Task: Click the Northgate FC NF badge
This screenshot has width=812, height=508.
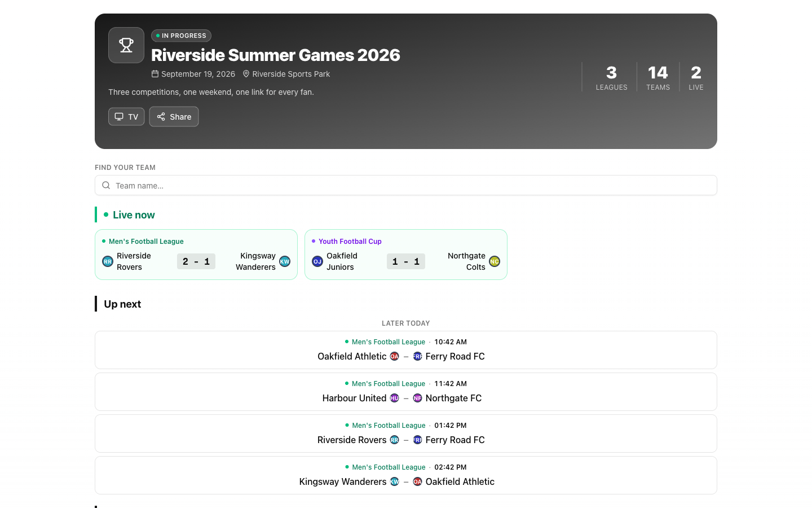Action: click(x=418, y=398)
